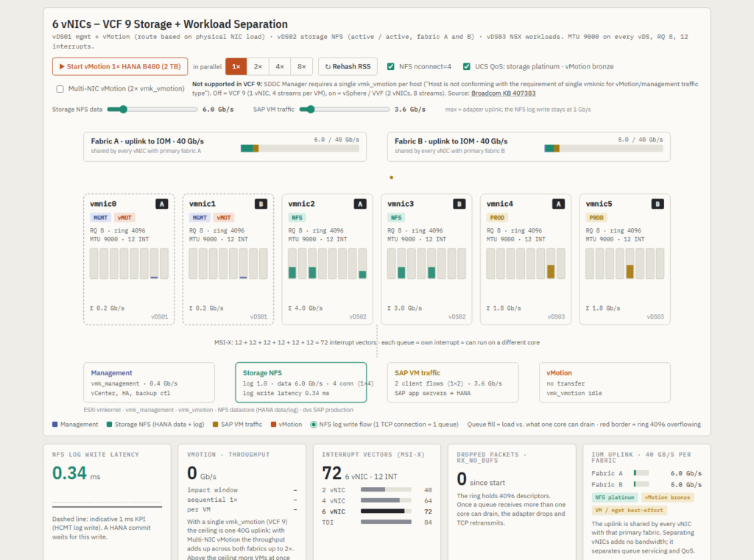Screen dimensions: 754x560
Task: Click fabric B badge on vmnic1
Action: [261, 204]
